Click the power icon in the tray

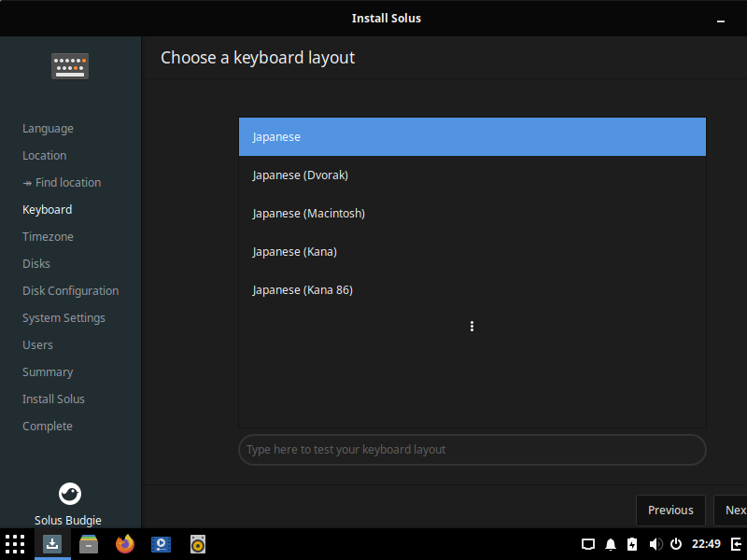tap(676, 544)
